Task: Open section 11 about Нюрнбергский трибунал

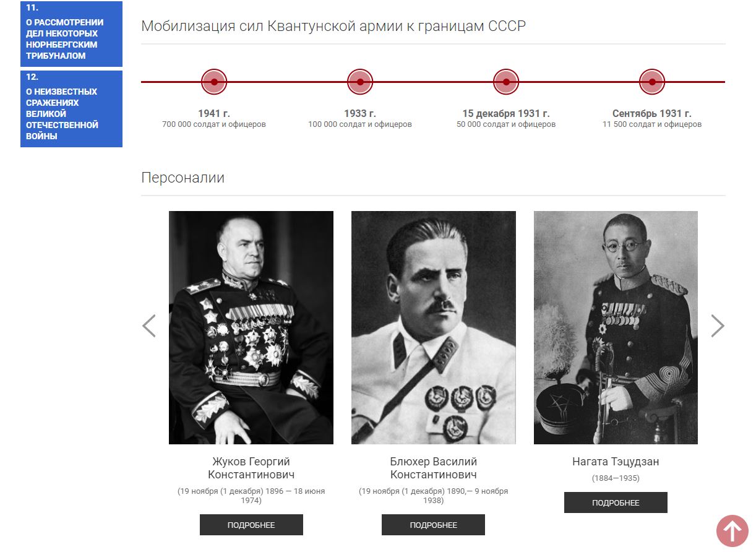Action: pos(71,33)
